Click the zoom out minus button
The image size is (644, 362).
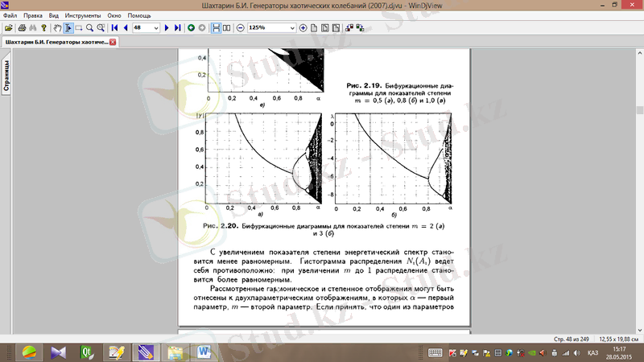pos(240,27)
